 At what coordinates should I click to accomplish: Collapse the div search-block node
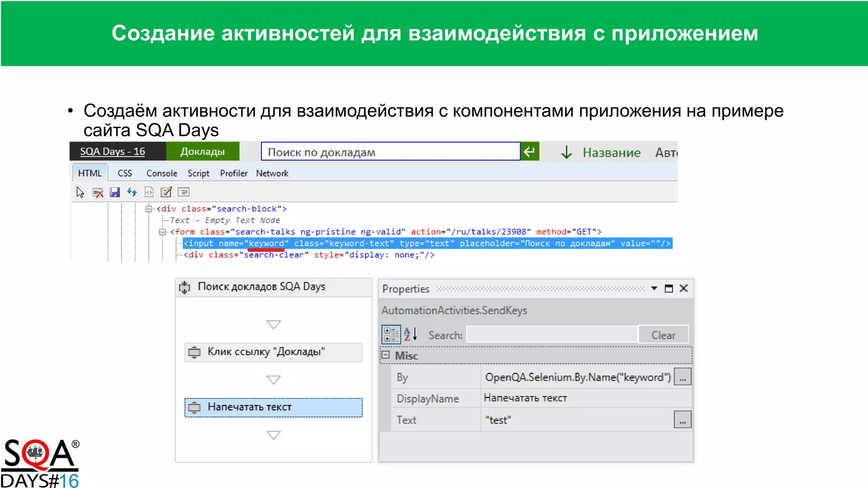coord(149,208)
